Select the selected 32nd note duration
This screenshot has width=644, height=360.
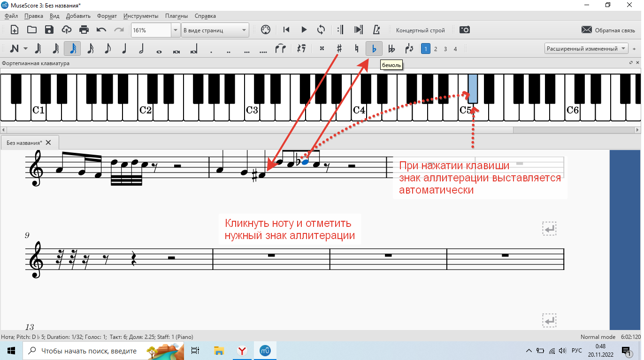73,49
